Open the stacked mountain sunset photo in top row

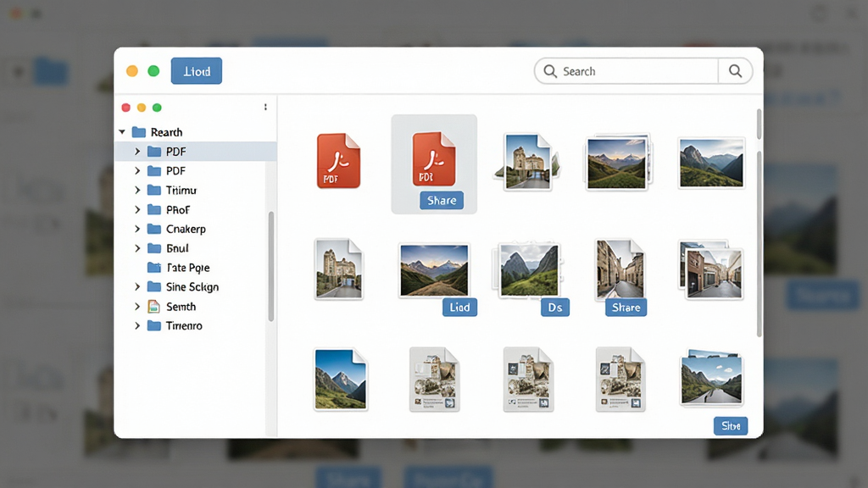pos(618,162)
